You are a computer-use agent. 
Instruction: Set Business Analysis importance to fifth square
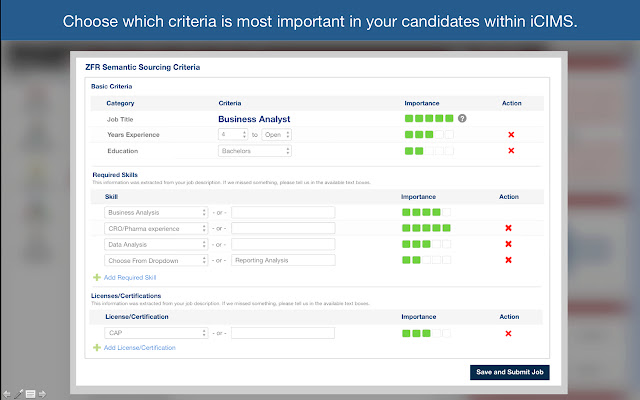tap(447, 212)
